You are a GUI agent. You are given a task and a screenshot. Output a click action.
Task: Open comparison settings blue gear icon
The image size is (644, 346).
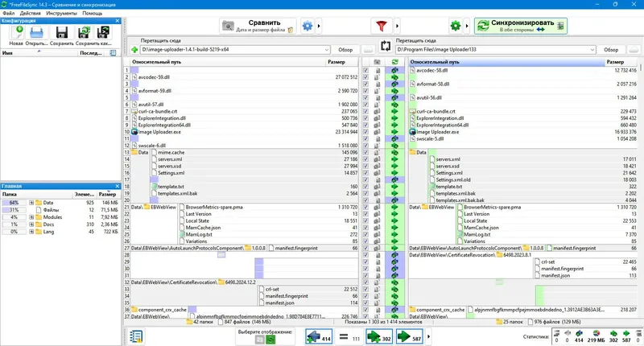(x=308, y=27)
